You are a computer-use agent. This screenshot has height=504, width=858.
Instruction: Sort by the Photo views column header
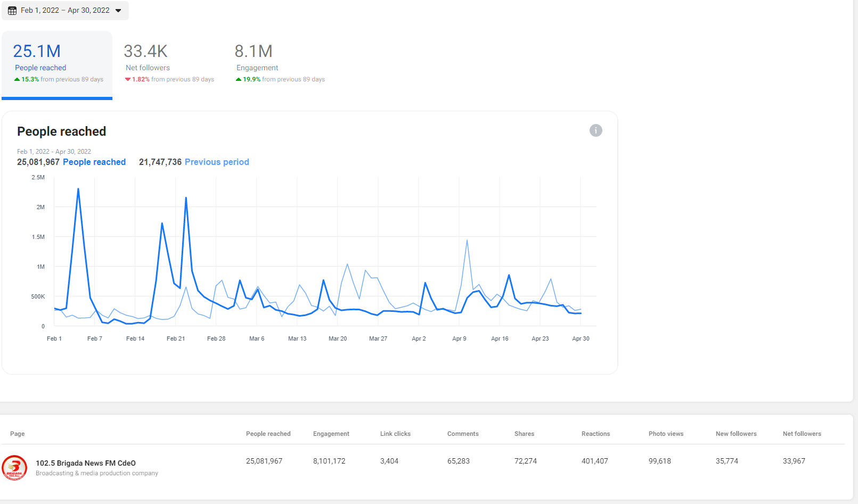(x=666, y=434)
